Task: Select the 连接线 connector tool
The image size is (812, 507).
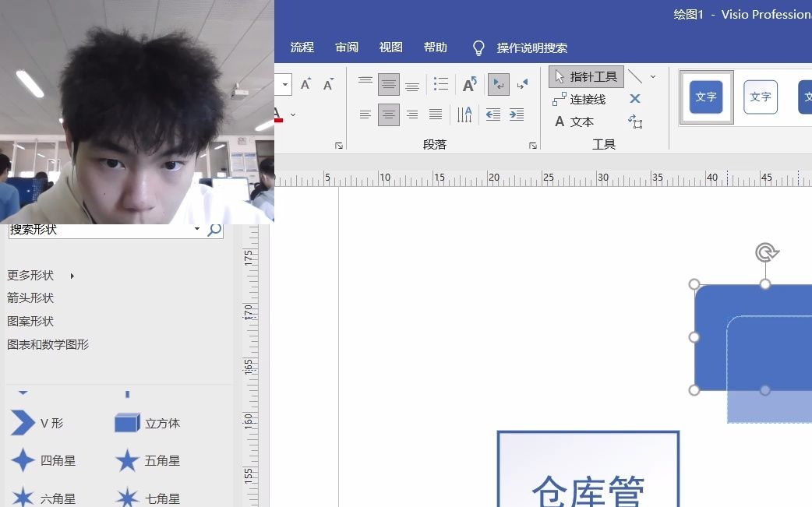Action: (581, 99)
